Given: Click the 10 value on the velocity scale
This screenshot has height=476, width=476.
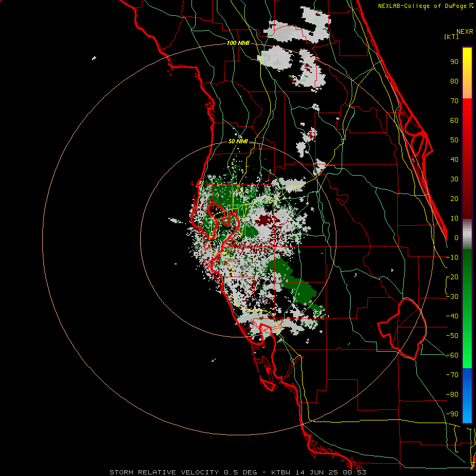Looking at the screenshot, I should point(454,218).
